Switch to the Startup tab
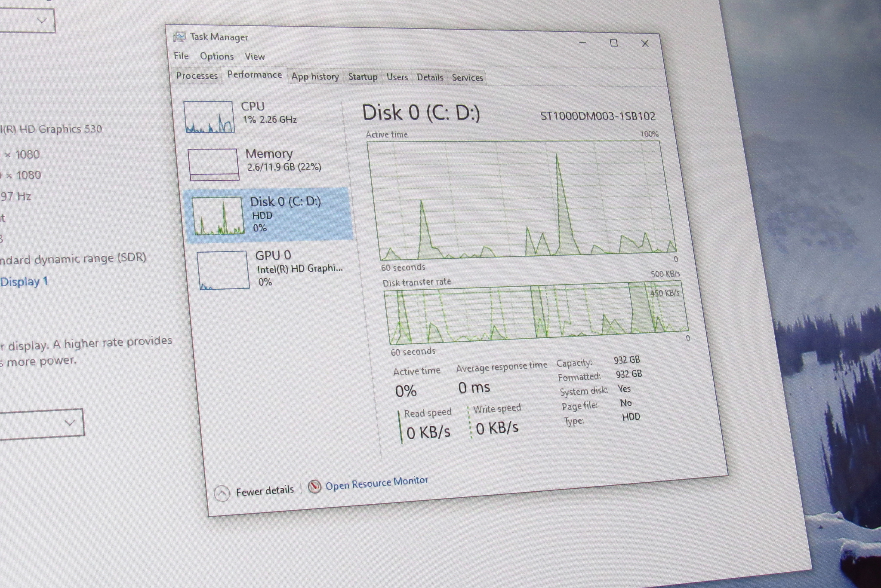This screenshot has width=881, height=588. tap(362, 77)
